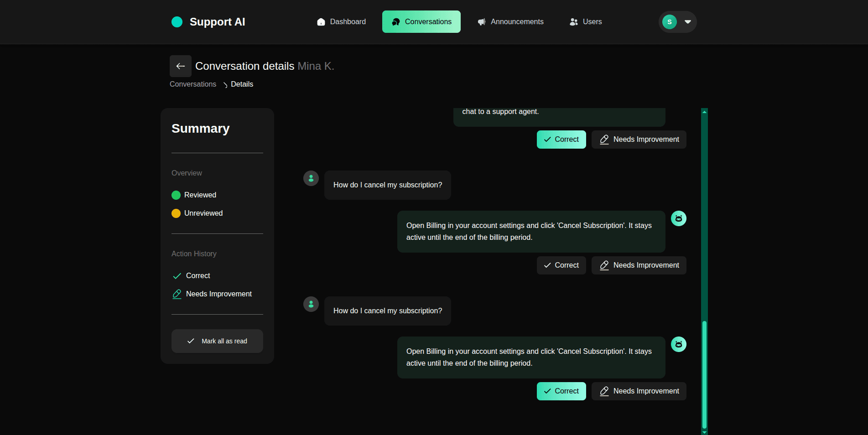Flag support agent reply as Needs Improvement
868x435 pixels.
[639, 140]
